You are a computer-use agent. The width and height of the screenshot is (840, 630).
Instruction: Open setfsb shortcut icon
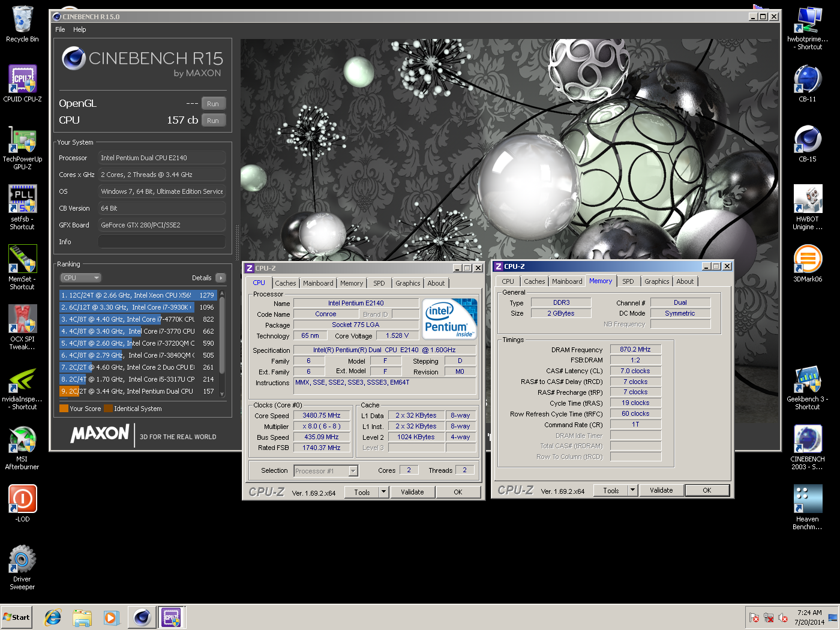tap(22, 208)
